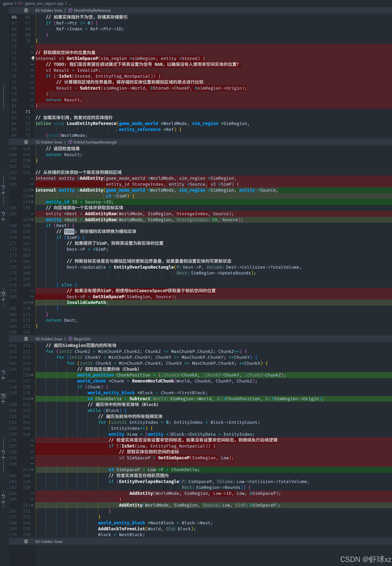Click the highlighted TODO word in comment

click(x=69, y=231)
